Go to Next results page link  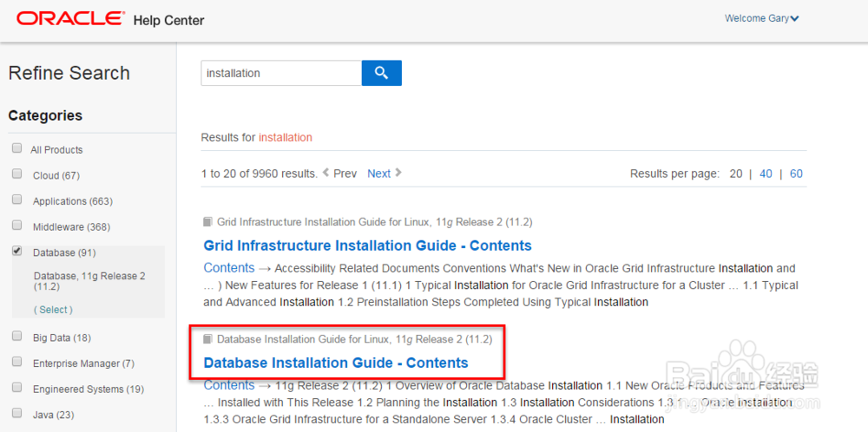point(378,173)
